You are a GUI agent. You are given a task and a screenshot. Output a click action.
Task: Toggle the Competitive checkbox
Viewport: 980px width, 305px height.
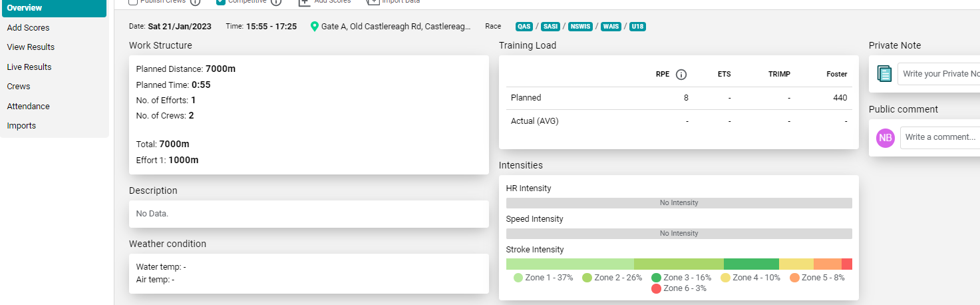click(221, 2)
